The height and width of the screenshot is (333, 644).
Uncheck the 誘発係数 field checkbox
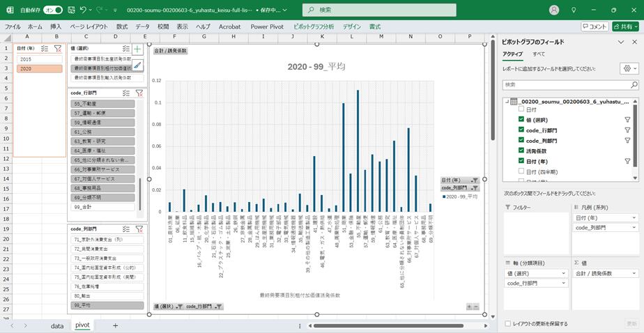coord(521,150)
